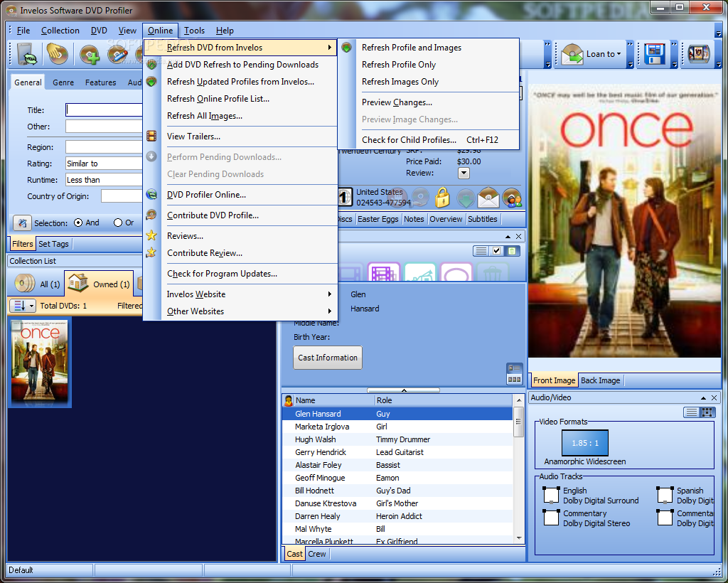Click the mobile device sync toolbar icon
This screenshot has height=583, width=728.
pos(26,54)
